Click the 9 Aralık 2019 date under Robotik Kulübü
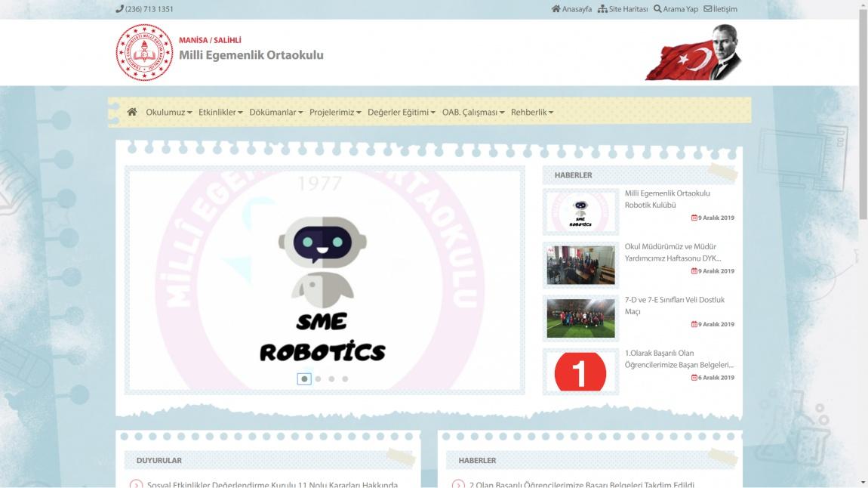 coord(716,218)
